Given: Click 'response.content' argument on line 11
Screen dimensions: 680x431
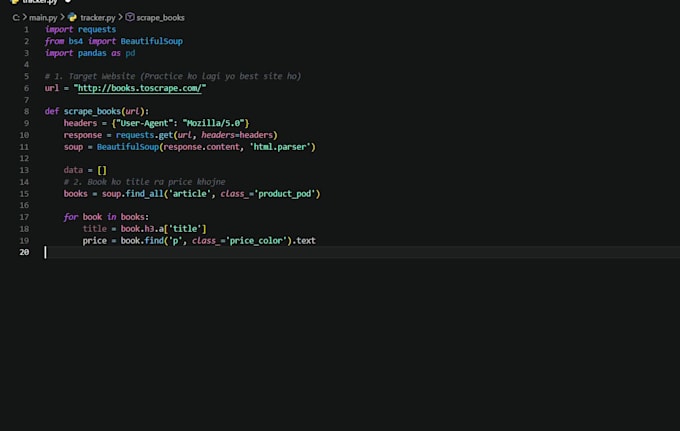Looking at the screenshot, I should 201,147.
